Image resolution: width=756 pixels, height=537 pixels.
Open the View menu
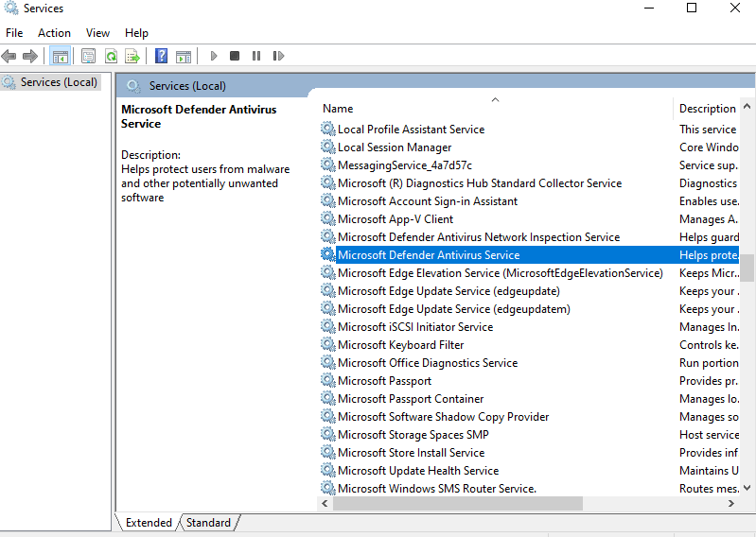(x=97, y=33)
